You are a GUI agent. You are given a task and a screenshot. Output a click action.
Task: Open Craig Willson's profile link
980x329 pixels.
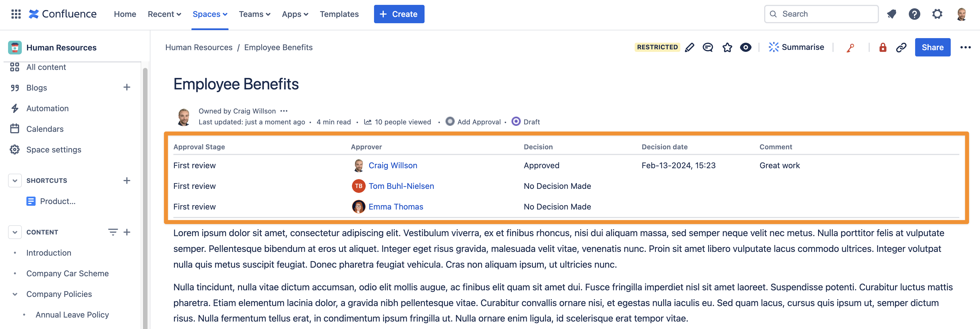point(393,165)
